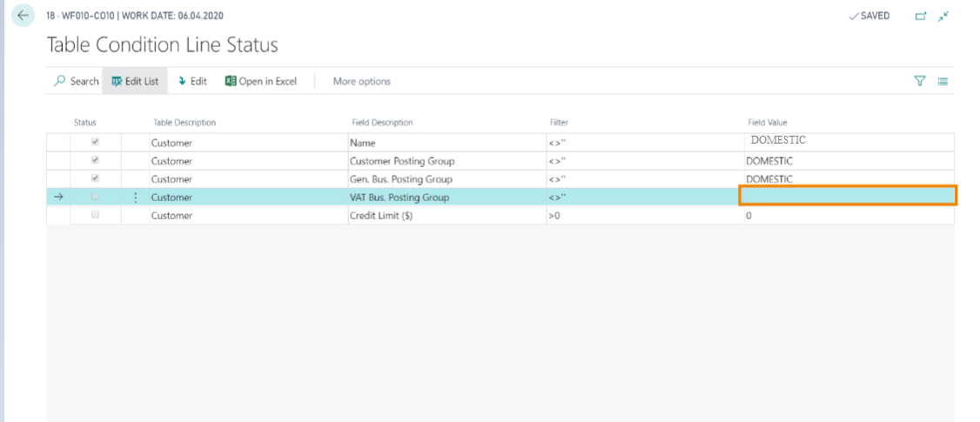Open page in new window icon
The height and width of the screenshot is (422, 980).
tap(921, 16)
